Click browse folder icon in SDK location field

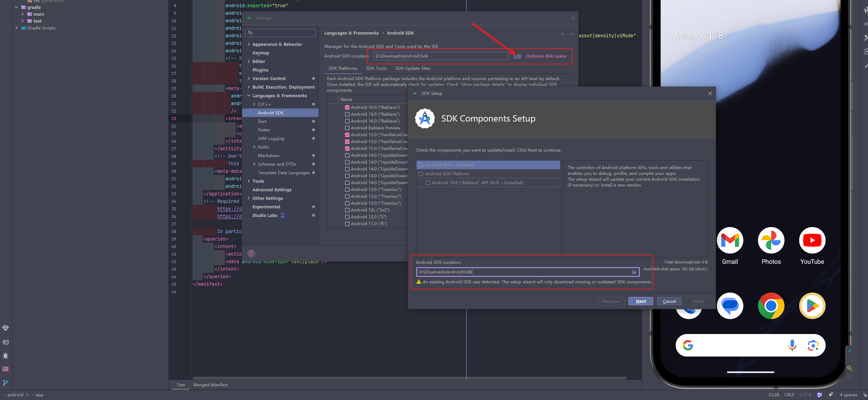pos(634,272)
